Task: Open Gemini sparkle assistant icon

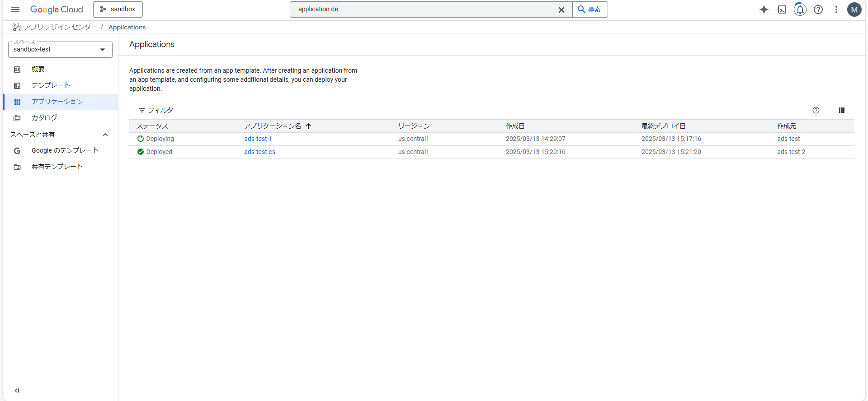Action: 764,9
